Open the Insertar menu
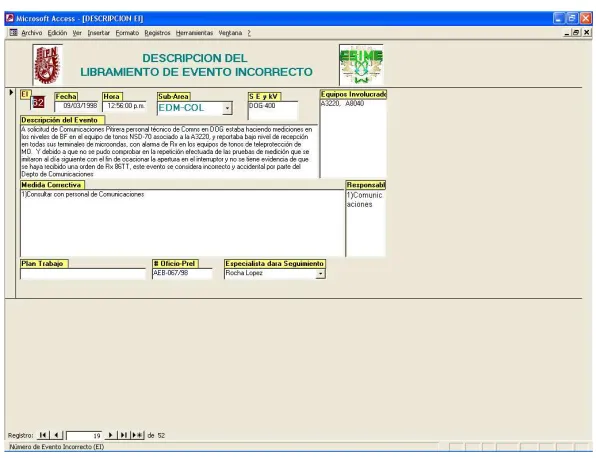 pos(98,33)
